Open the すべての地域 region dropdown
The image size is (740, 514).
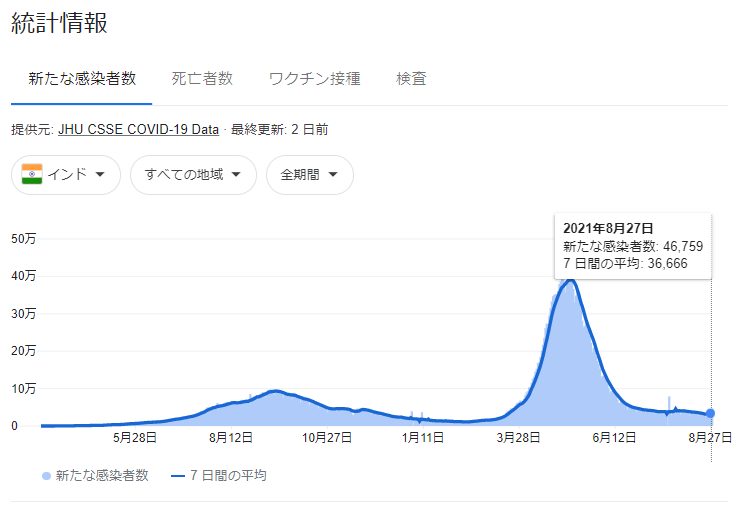click(x=193, y=175)
